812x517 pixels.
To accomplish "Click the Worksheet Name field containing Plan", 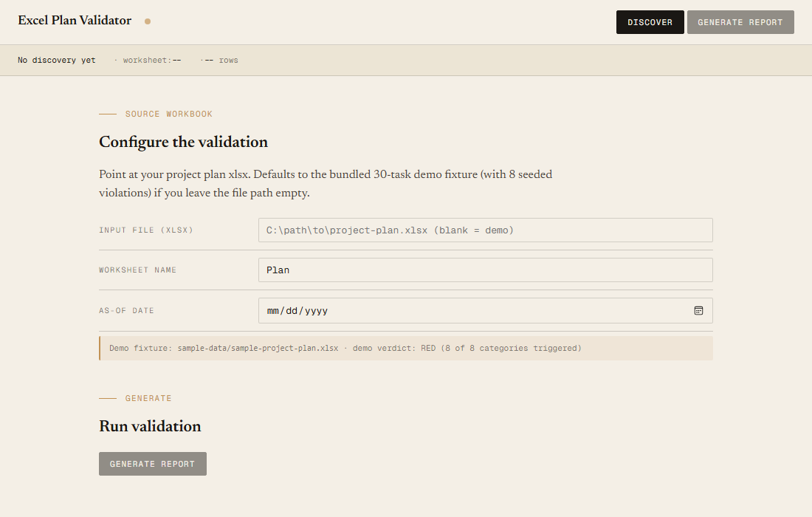I will 485,270.
